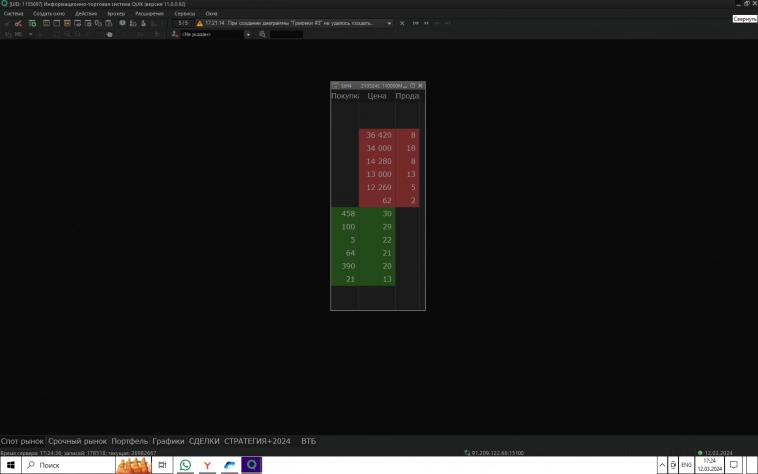758x474 pixels.
Task: Switch to the Срочный рынок tab
Action: pyautogui.click(x=79, y=441)
